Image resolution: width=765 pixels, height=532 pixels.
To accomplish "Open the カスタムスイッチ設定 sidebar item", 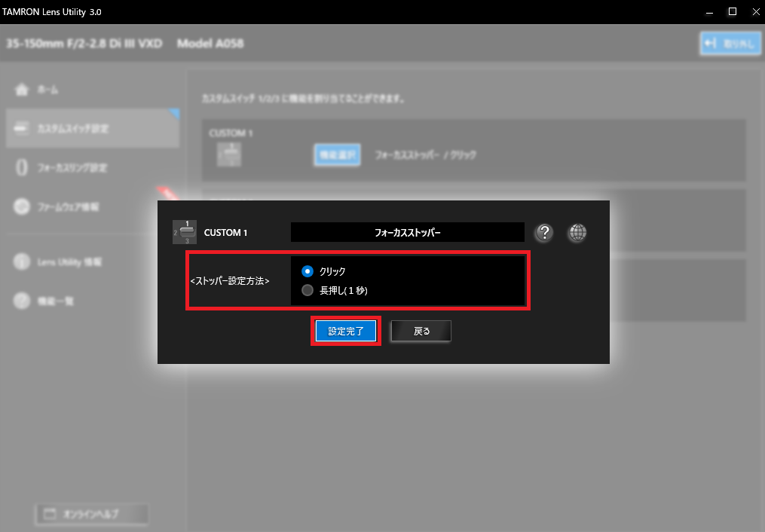I will pyautogui.click(x=93, y=128).
